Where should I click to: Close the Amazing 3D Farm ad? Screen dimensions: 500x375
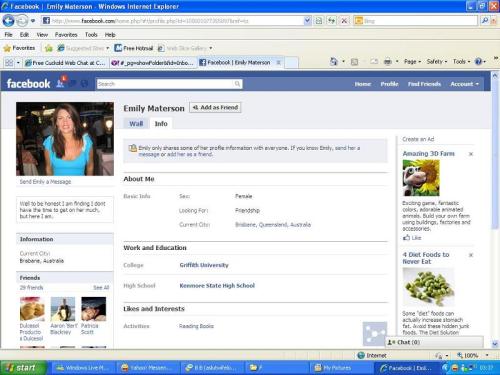click(x=471, y=154)
